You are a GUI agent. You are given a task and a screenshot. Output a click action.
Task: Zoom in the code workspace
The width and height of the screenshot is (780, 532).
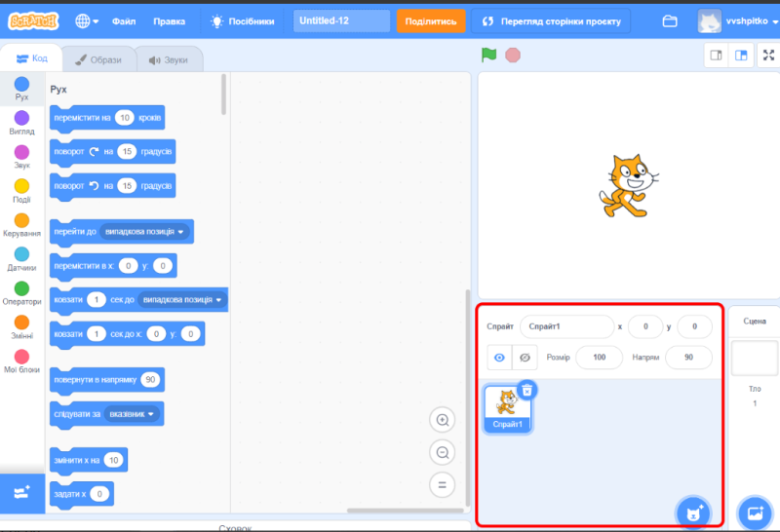pyautogui.click(x=443, y=420)
